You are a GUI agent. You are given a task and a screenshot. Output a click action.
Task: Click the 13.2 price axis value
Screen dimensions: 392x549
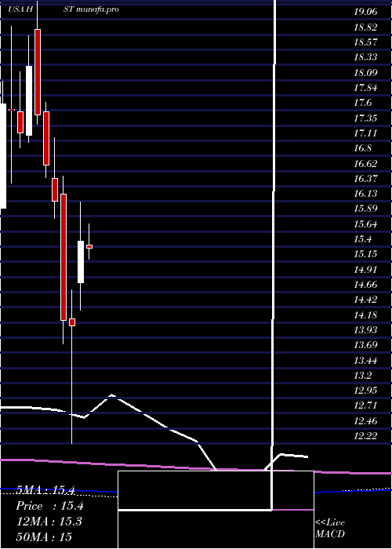coord(362,376)
